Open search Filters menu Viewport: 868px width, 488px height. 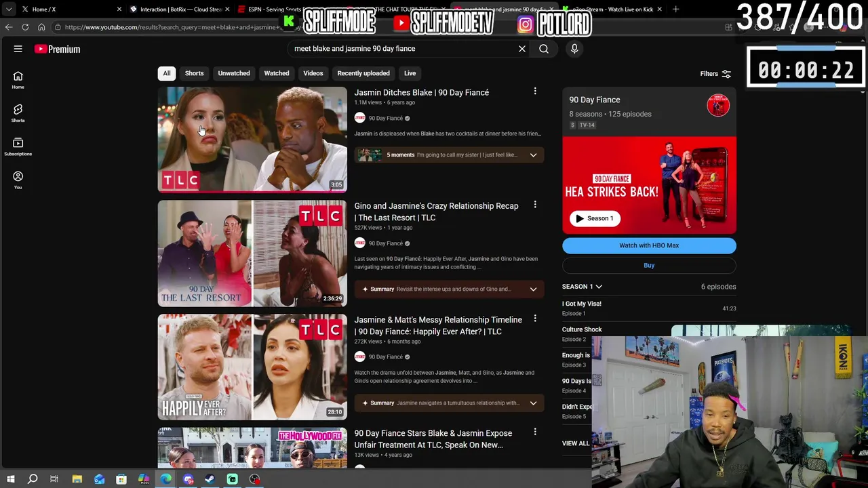(715, 74)
